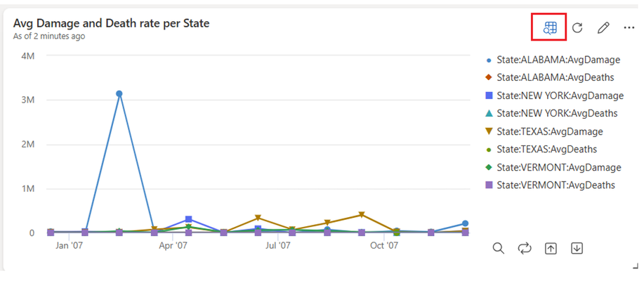644x281 pixels.
Task: Open the more options ellipsis menu
Action: tap(629, 27)
